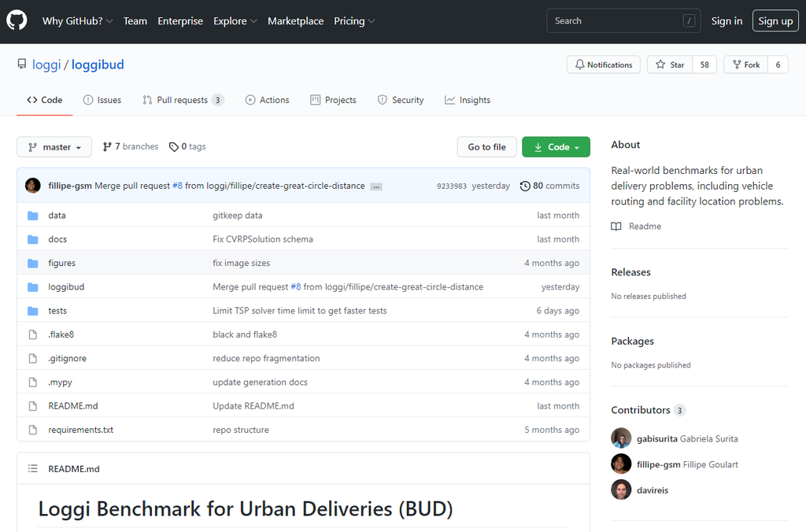Open the Security tab

pos(401,100)
